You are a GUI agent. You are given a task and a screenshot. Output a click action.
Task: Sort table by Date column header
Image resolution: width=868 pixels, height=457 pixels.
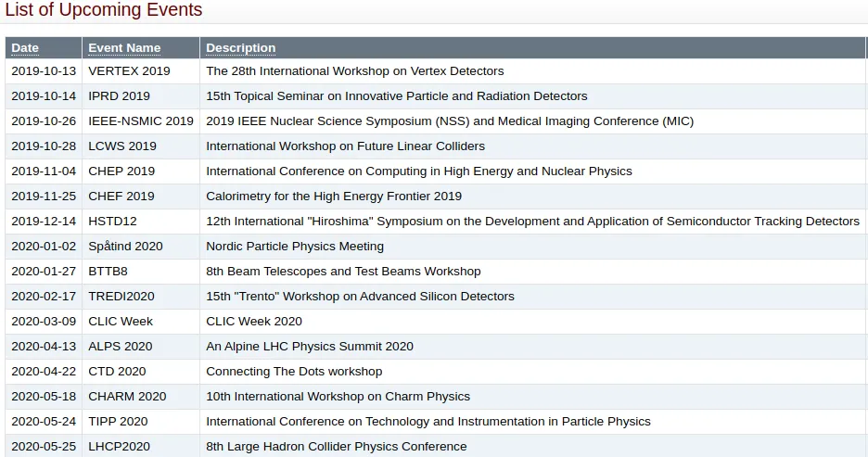(25, 48)
